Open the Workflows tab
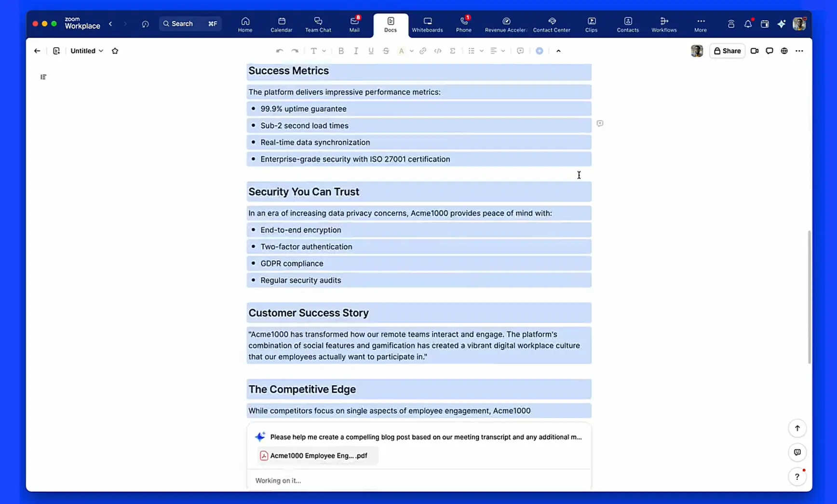This screenshot has width=837, height=504. (x=664, y=25)
